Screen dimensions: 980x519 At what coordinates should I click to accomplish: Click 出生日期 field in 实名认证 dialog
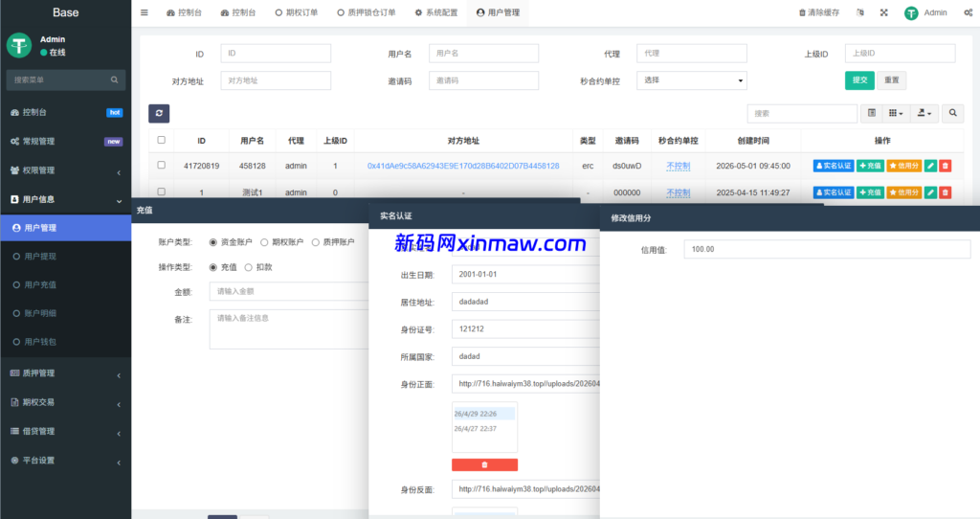pyautogui.click(x=525, y=275)
